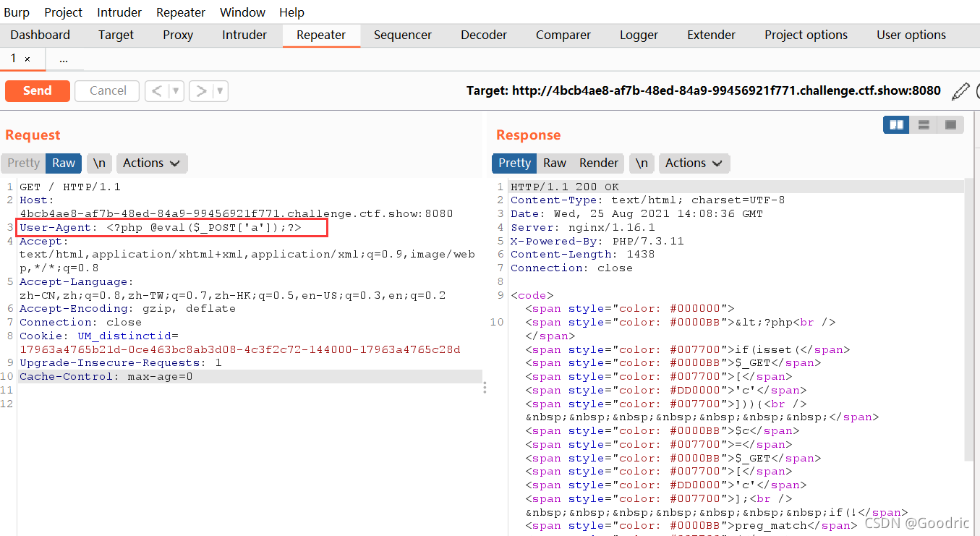The image size is (980, 536).
Task: Click the Server: nginx/1.16.1 response header
Action: point(584,227)
